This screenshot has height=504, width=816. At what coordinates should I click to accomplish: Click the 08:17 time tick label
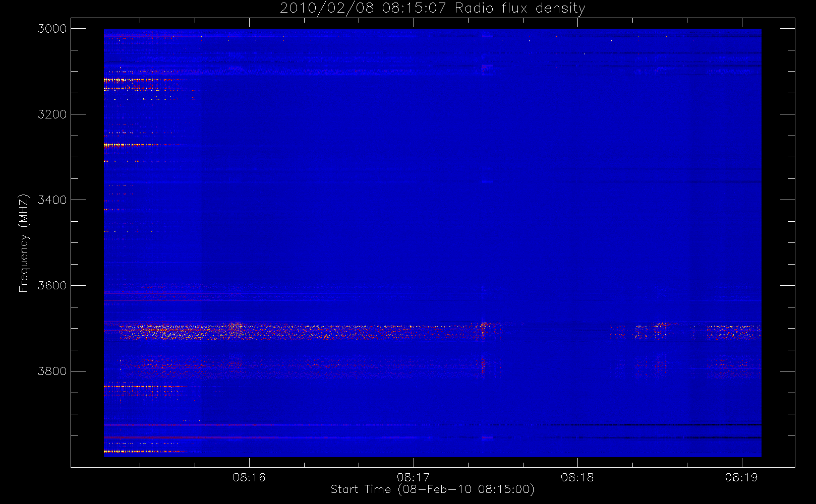pos(413,477)
